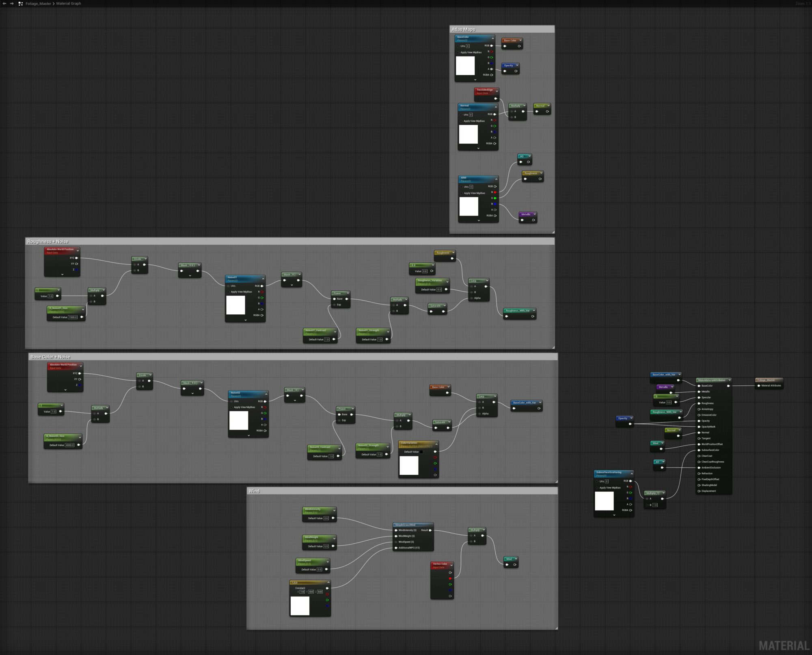Click the ColorVariation default value color swatch
This screenshot has width=812, height=655.
pyautogui.click(x=421, y=452)
